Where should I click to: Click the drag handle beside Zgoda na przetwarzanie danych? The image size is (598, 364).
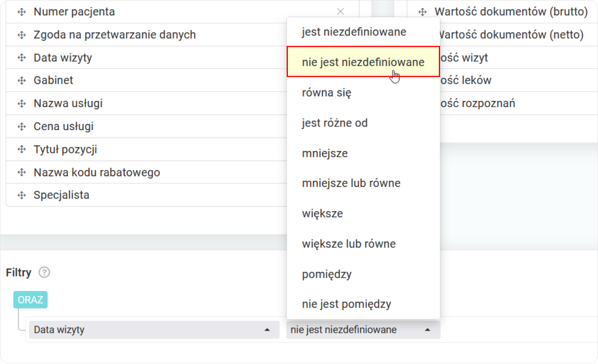(x=22, y=35)
